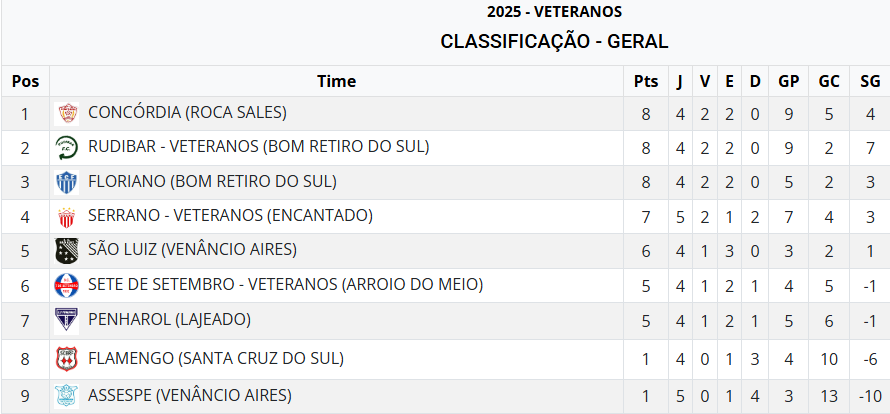Click the Pts column header
890x414 pixels.
coord(646,81)
